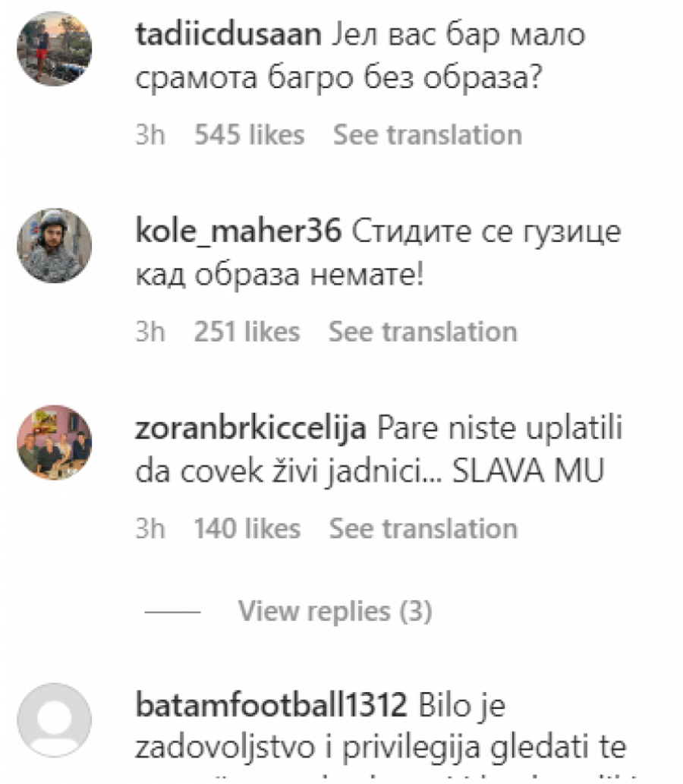Open zoranbrkiccelija's profile avatar

click(x=55, y=442)
